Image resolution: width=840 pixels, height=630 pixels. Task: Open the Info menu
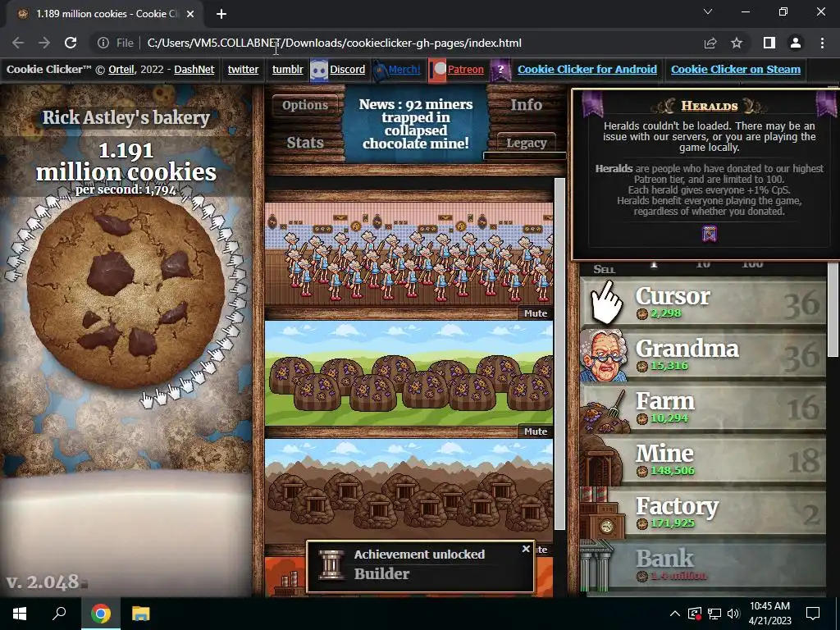(526, 105)
